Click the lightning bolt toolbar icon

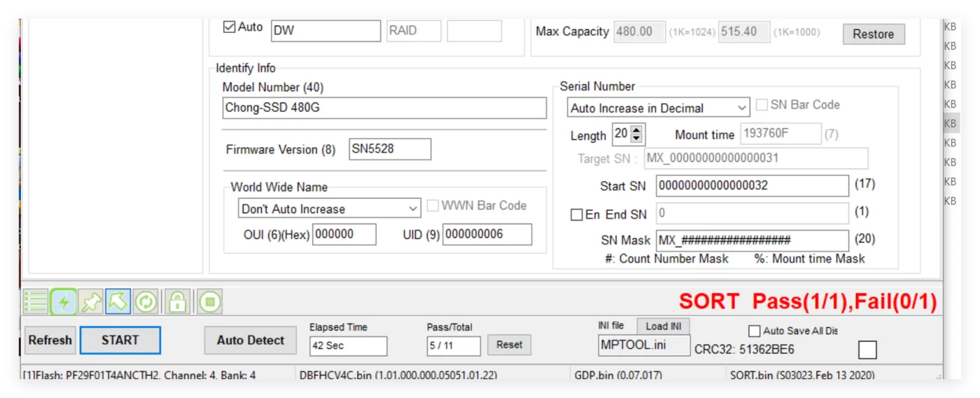[63, 302]
